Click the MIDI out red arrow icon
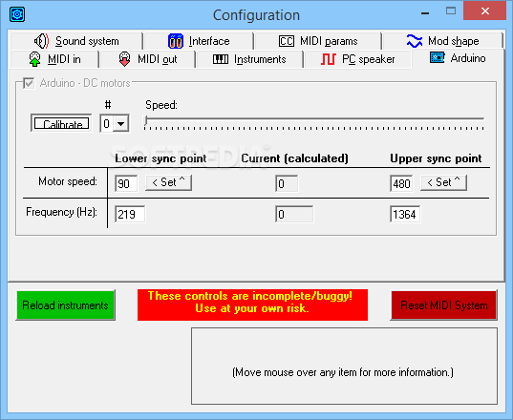The height and width of the screenshot is (420, 513). pyautogui.click(x=124, y=59)
